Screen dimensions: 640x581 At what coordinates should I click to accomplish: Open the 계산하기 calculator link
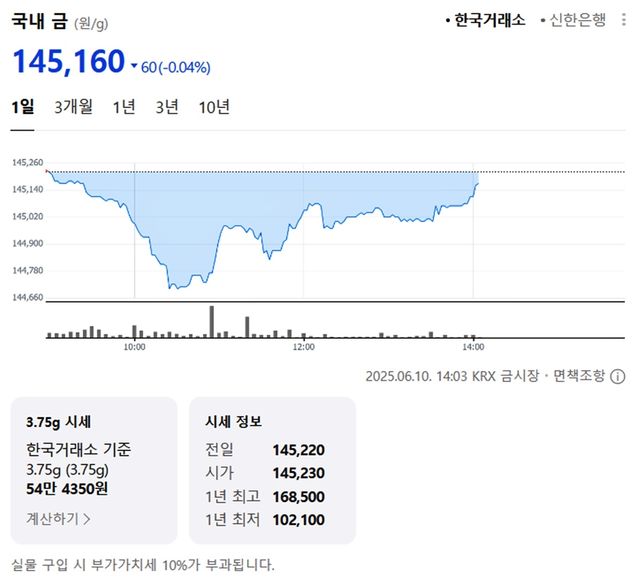59,518
